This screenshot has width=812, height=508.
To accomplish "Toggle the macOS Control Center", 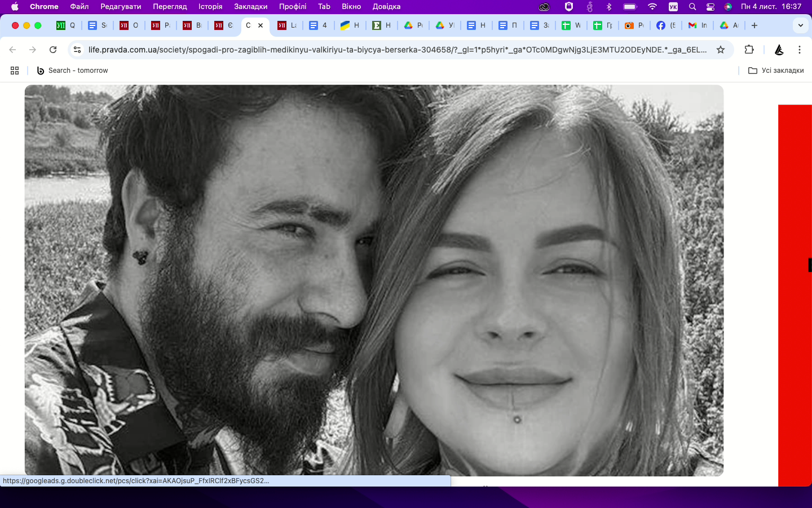I will coord(710,7).
